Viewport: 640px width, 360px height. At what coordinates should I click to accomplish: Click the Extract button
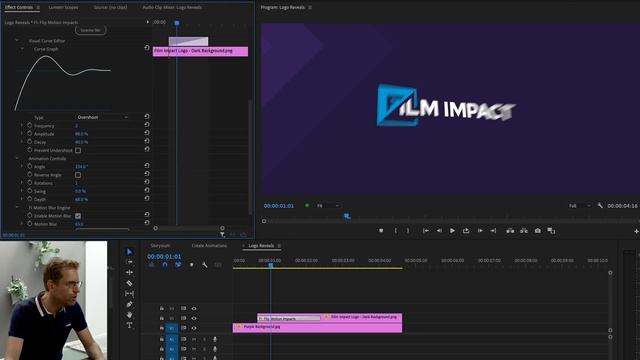coord(524,231)
